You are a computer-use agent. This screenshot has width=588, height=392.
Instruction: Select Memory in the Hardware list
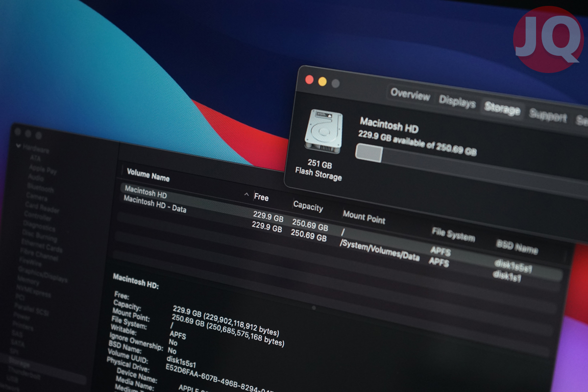click(x=28, y=282)
